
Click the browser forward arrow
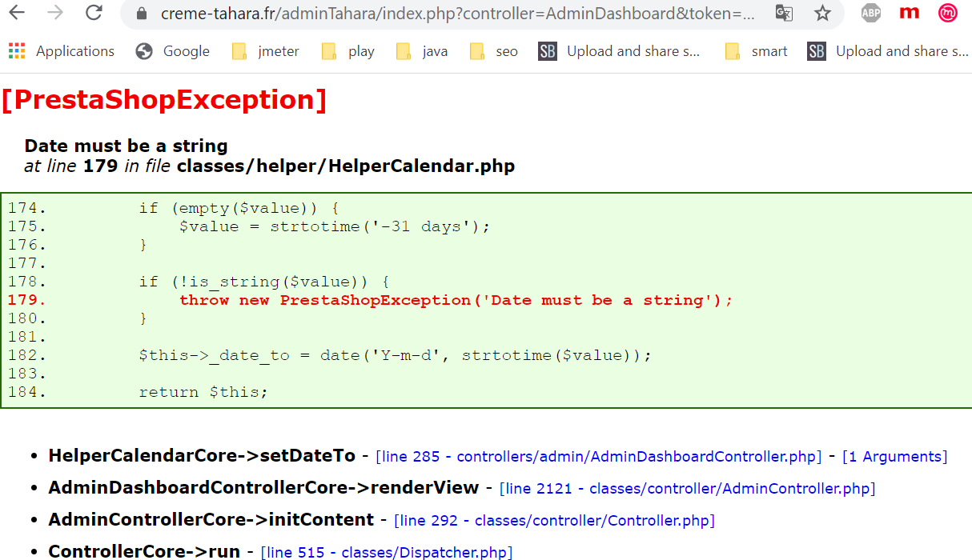point(55,13)
